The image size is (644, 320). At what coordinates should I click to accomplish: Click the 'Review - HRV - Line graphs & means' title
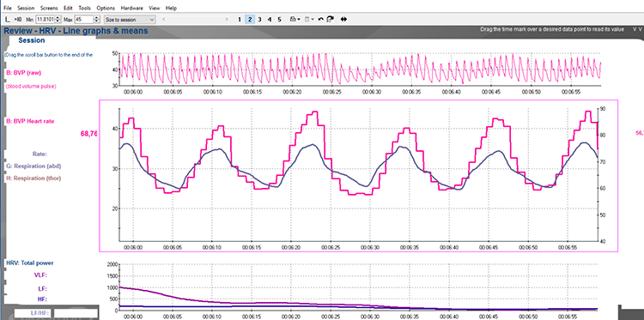click(76, 31)
